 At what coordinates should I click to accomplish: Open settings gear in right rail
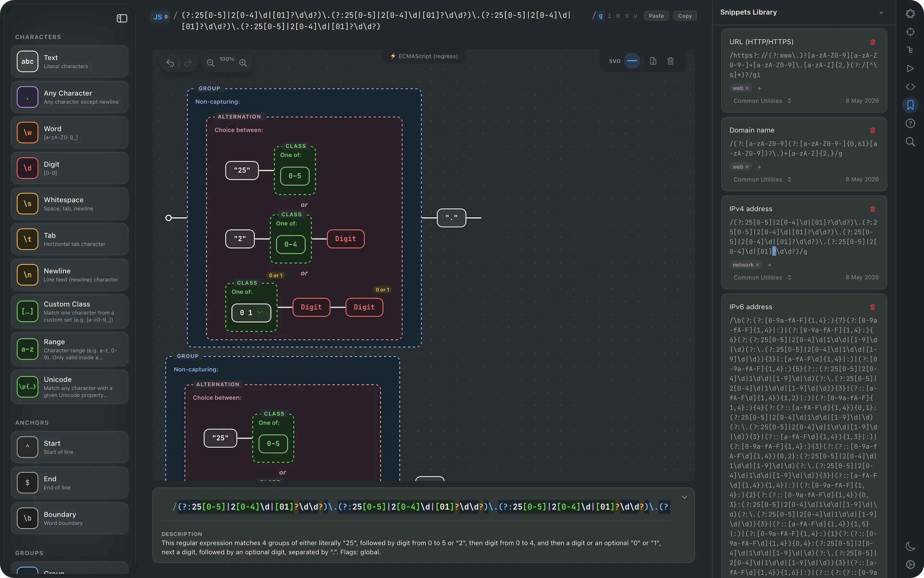(x=910, y=565)
